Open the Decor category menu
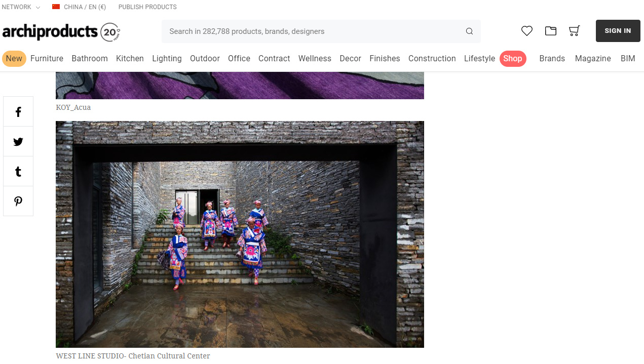This screenshot has width=644, height=364. click(x=350, y=59)
